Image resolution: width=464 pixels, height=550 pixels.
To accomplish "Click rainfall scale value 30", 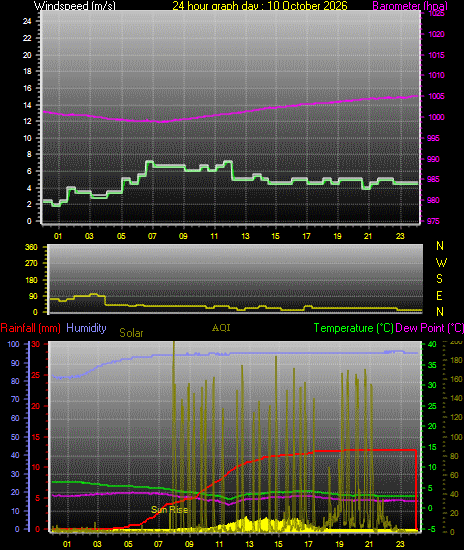I will pos(35,344).
